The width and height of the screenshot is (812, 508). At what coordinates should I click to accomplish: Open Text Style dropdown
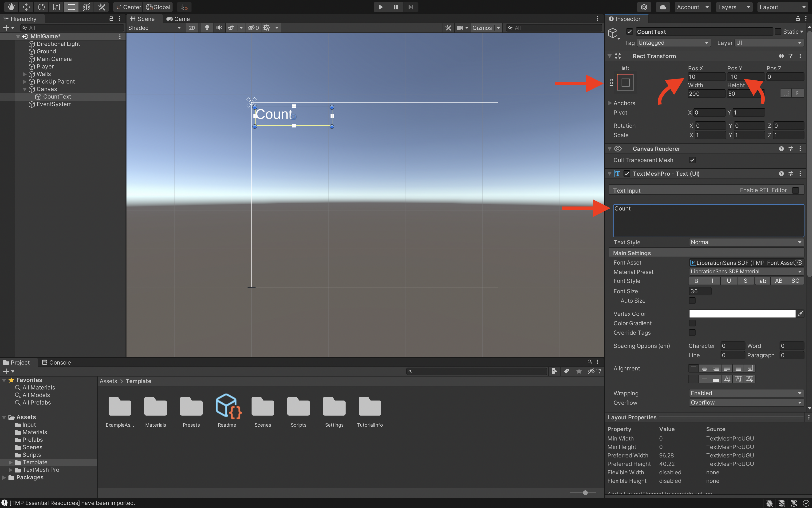tap(746, 242)
